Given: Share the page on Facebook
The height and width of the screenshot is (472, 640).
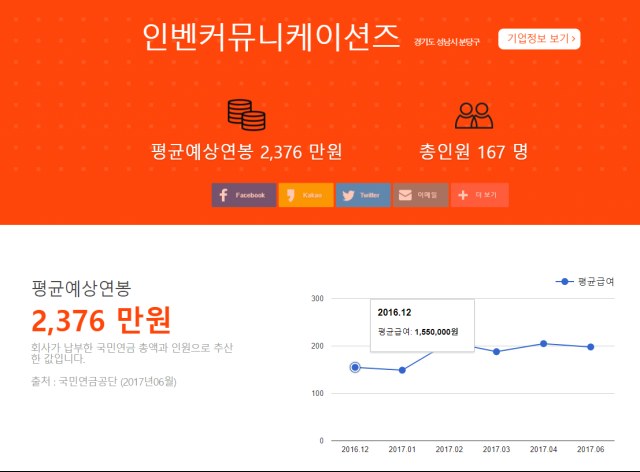Looking at the screenshot, I should (x=243, y=195).
